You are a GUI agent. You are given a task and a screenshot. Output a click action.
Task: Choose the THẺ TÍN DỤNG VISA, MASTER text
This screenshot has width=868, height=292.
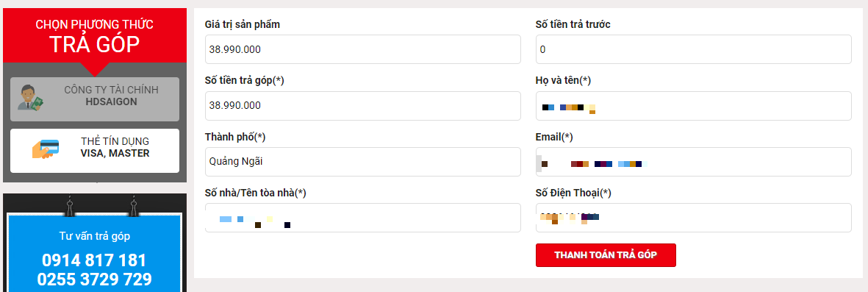tap(115, 147)
